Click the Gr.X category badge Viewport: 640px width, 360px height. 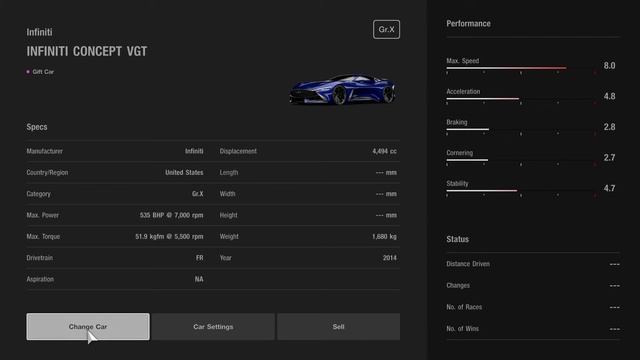coord(386,29)
